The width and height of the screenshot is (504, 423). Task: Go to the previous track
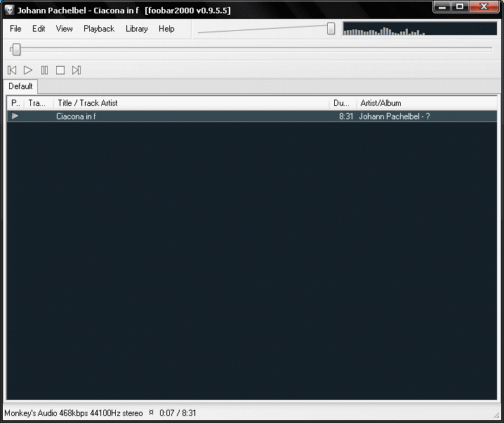tap(12, 70)
